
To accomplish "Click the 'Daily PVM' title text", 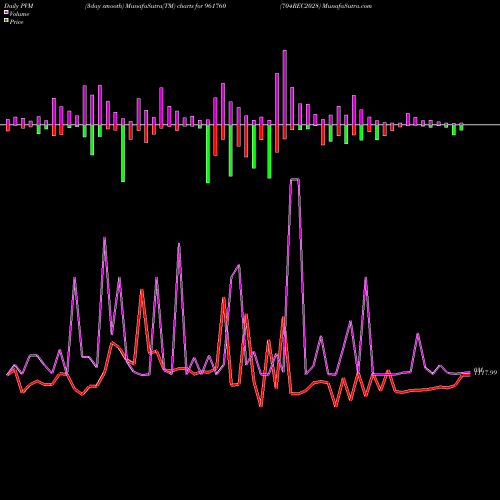I will [x=19, y=6].
